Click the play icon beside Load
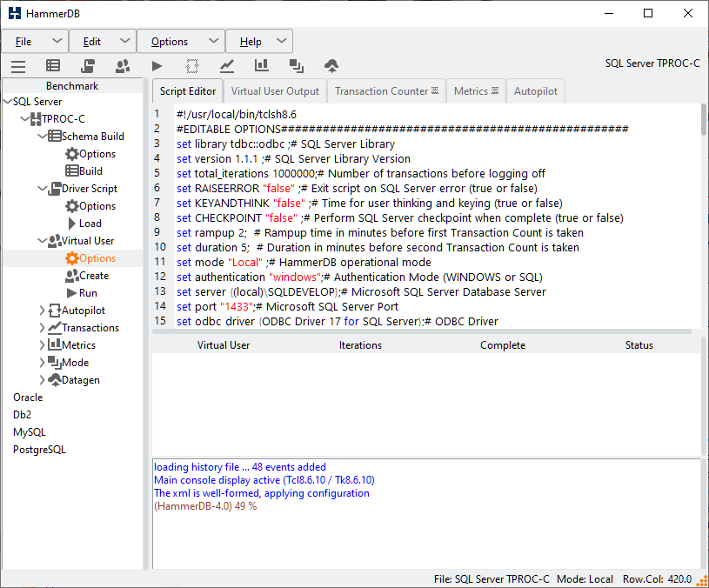 72,224
